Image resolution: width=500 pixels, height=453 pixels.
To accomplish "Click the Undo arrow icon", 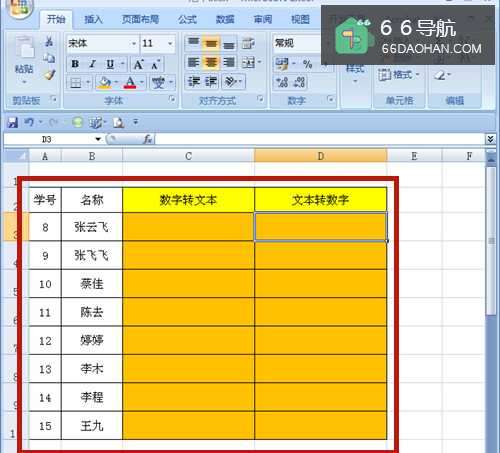I will tap(29, 122).
